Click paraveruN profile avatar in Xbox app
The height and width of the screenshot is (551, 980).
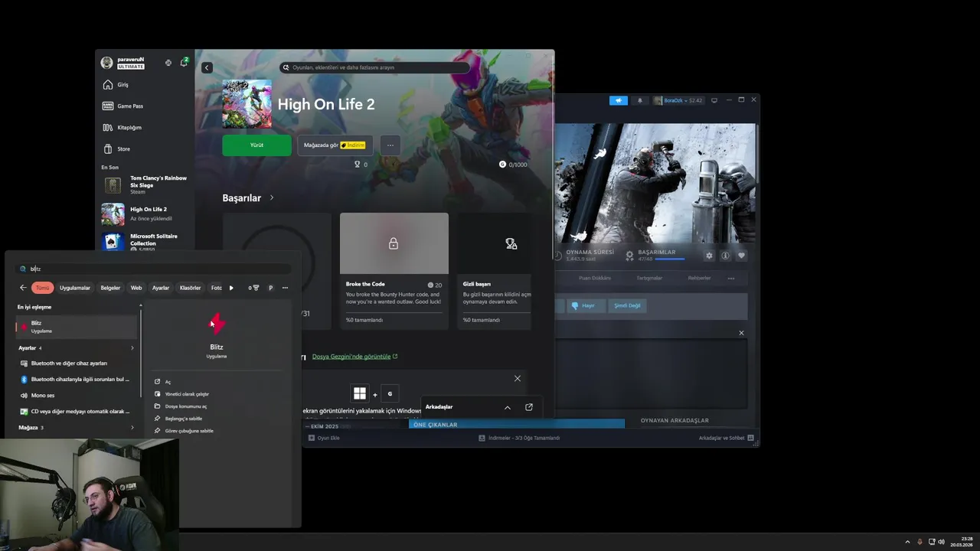click(x=106, y=63)
